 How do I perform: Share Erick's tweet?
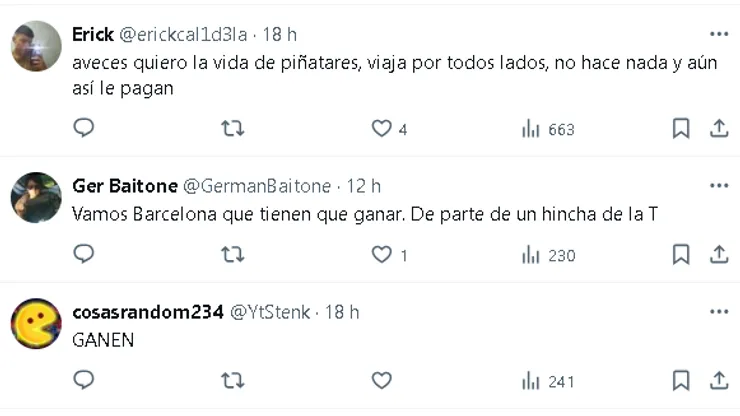point(718,129)
